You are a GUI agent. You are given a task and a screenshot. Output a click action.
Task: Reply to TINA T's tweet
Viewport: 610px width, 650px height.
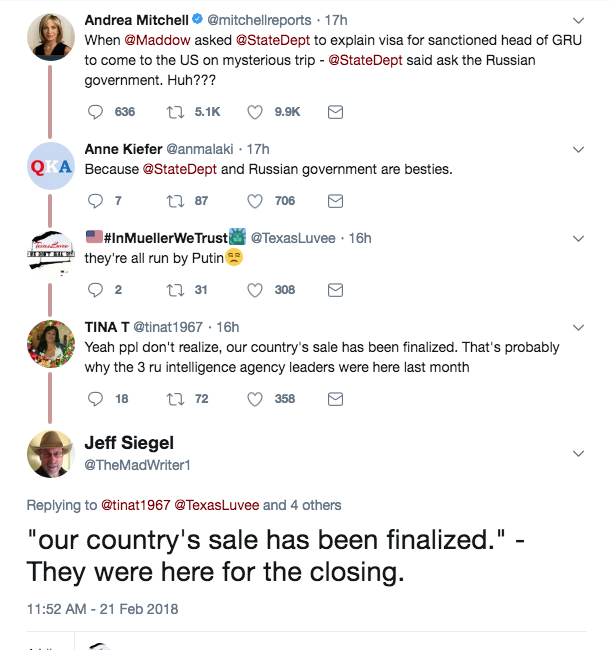[96, 398]
